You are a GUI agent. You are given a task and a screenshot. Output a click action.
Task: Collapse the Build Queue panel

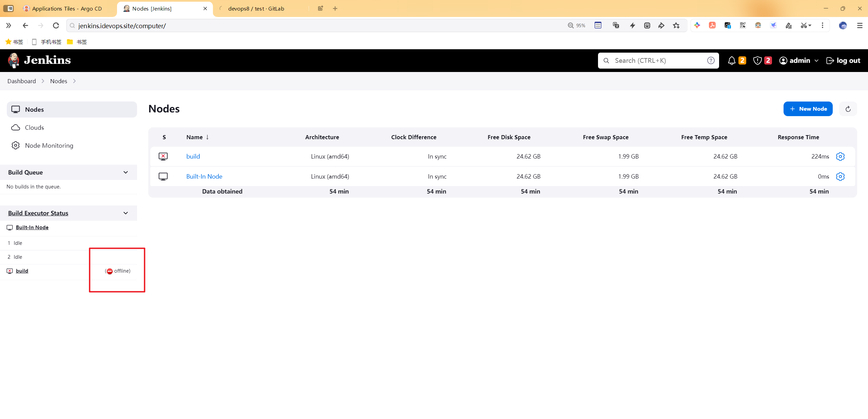click(x=126, y=172)
